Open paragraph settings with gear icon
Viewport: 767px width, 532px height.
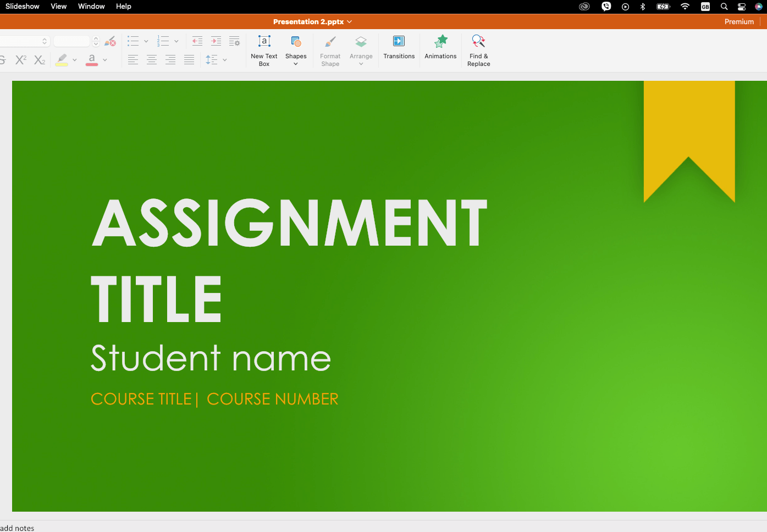tap(234, 41)
